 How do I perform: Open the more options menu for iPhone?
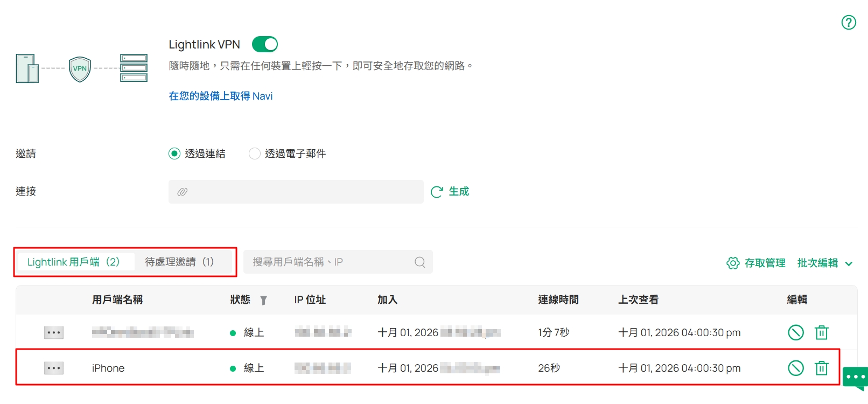click(54, 368)
